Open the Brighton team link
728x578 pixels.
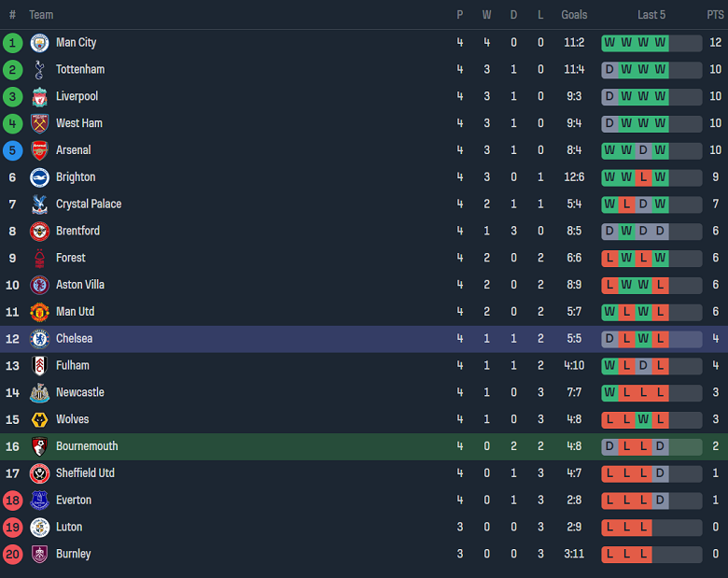[x=76, y=177]
